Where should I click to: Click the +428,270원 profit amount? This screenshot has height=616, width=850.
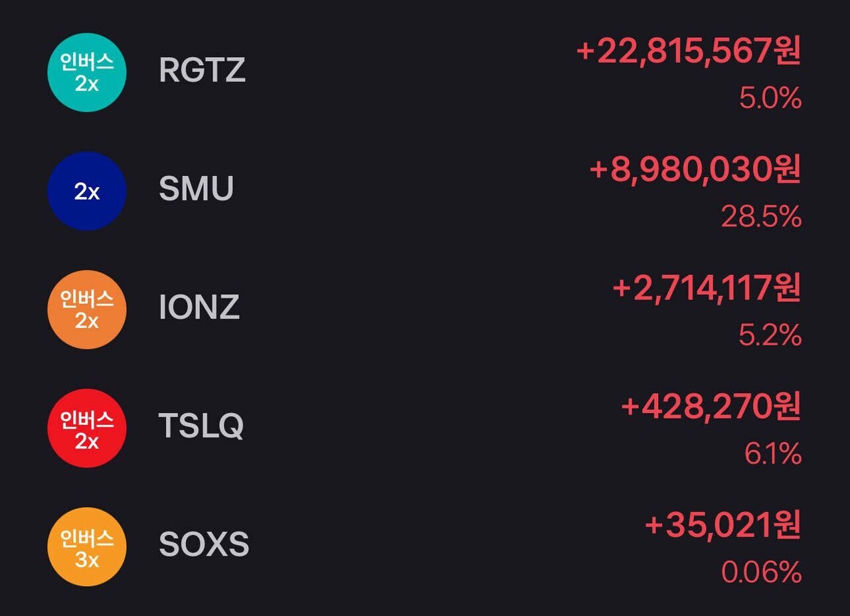click(x=711, y=408)
